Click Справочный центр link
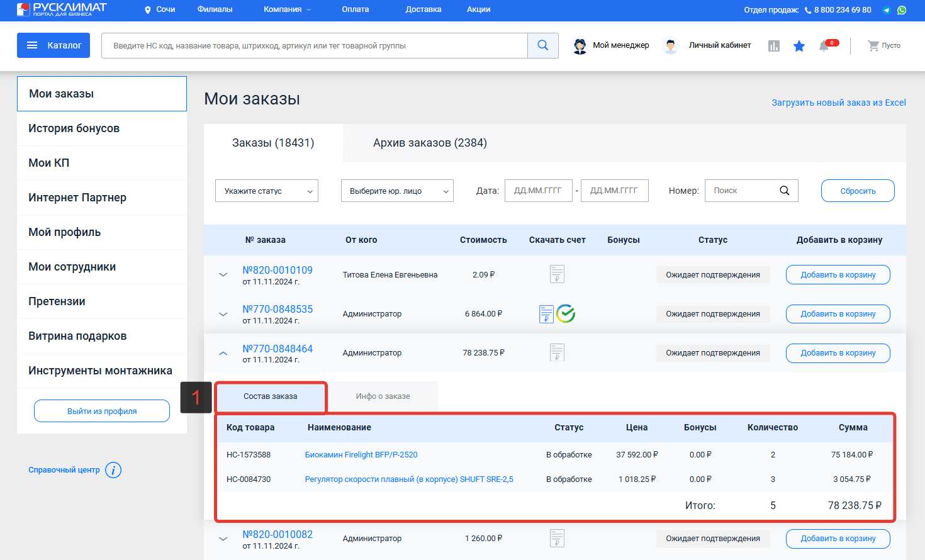Screen dimensions: 925x560 pos(64,470)
